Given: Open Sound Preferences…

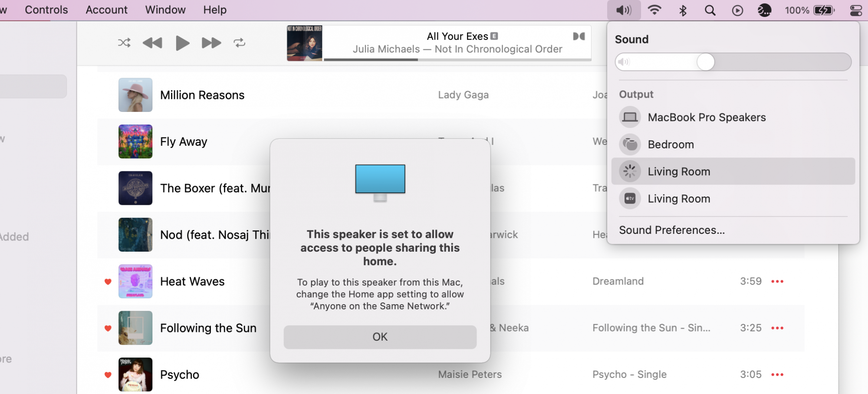Looking at the screenshot, I should tap(672, 230).
